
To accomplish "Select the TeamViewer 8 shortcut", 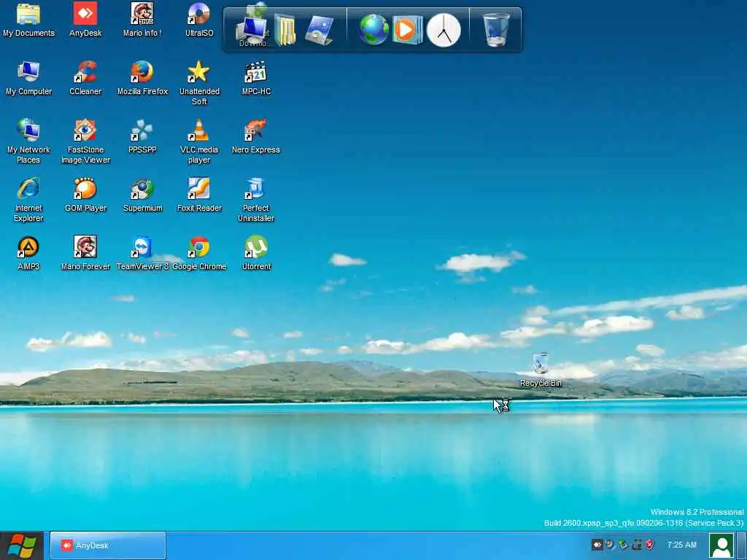I will point(142,253).
